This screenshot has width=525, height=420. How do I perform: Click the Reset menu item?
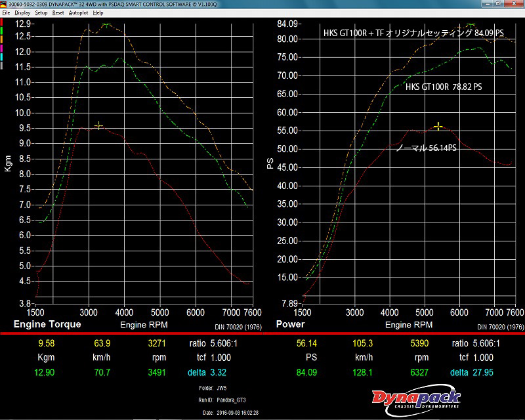58,12
